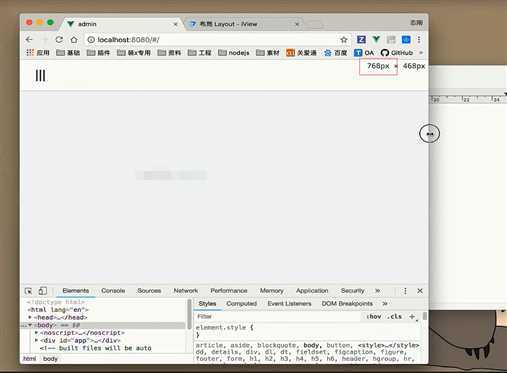Select the Styles pane tab
507x373 pixels.
click(207, 304)
